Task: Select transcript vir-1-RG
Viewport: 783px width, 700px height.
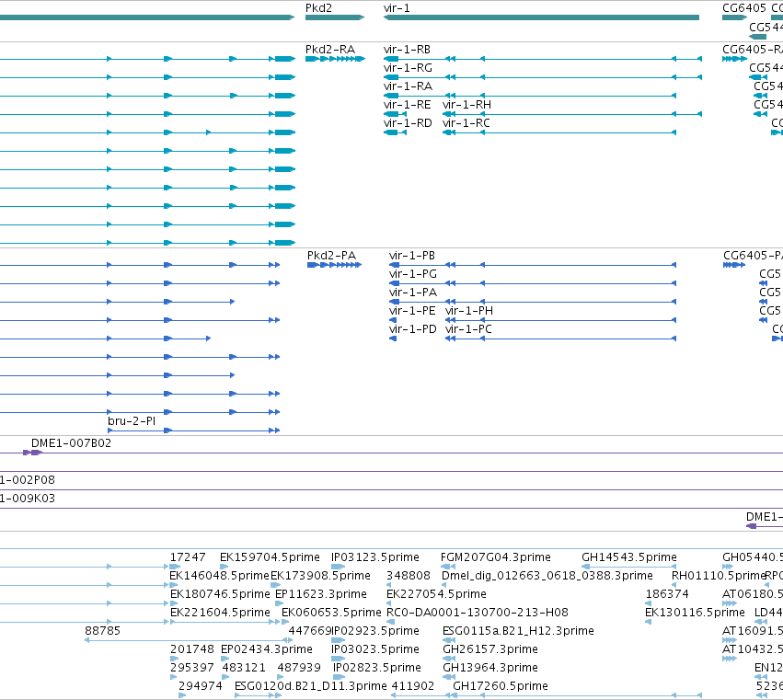Action: pos(408,68)
